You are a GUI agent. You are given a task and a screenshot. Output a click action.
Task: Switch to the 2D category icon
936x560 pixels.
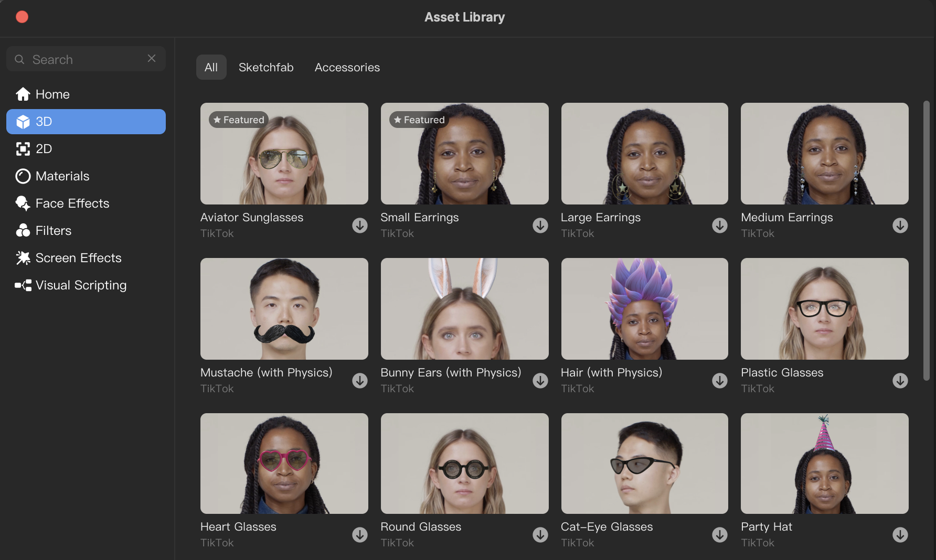[x=23, y=148]
